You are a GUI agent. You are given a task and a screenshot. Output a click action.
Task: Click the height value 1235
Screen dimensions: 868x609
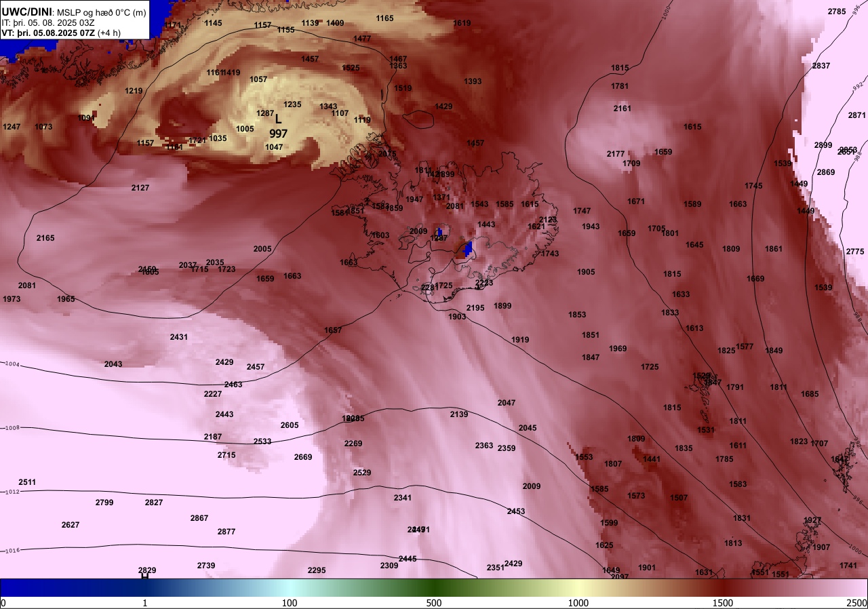[292, 104]
